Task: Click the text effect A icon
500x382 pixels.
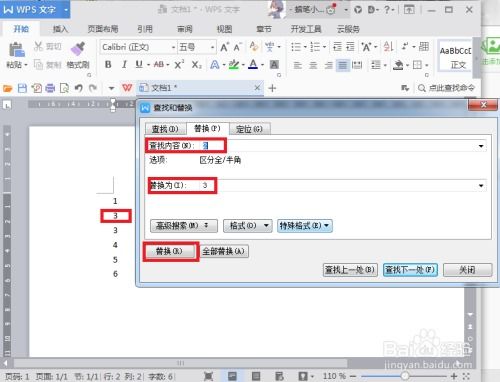Action: coord(215,64)
